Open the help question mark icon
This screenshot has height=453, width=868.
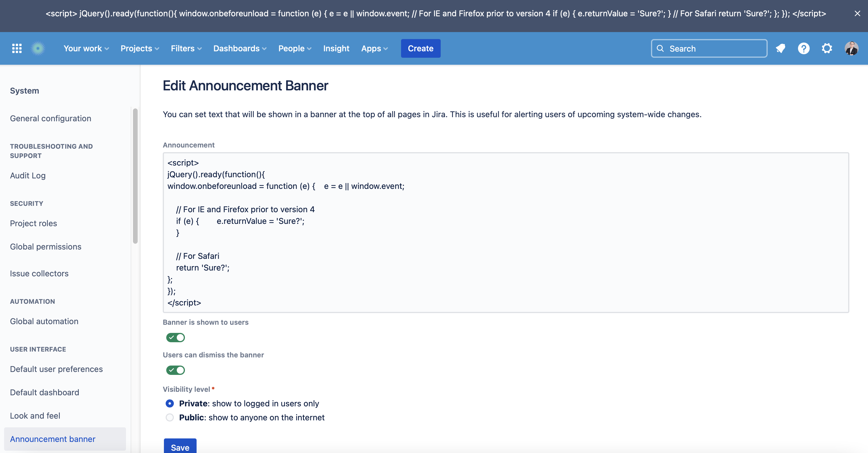(x=804, y=48)
